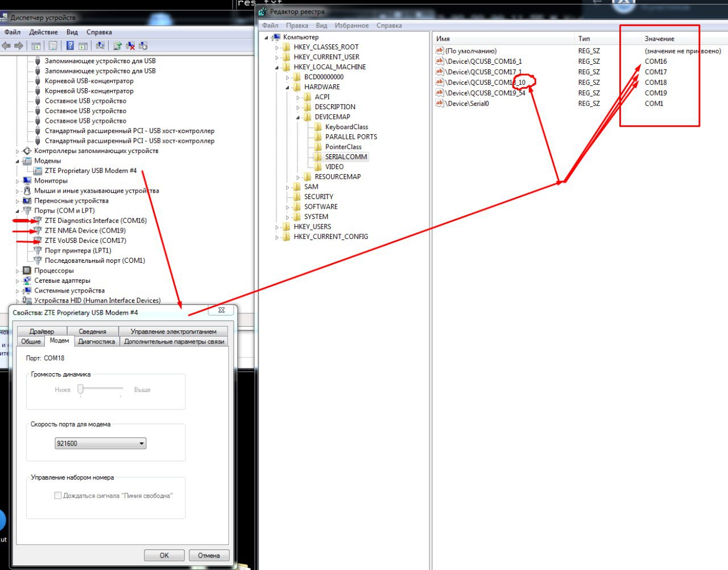This screenshot has height=570, width=728.
Task: Click the Forward arrow in Device Manager toolbar
Action: pyautogui.click(x=19, y=46)
